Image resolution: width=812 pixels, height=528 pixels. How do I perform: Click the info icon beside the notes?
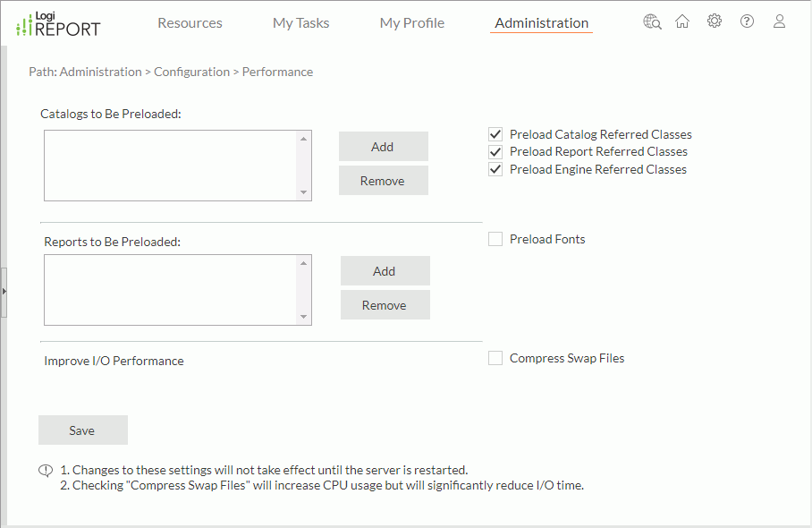coord(45,470)
